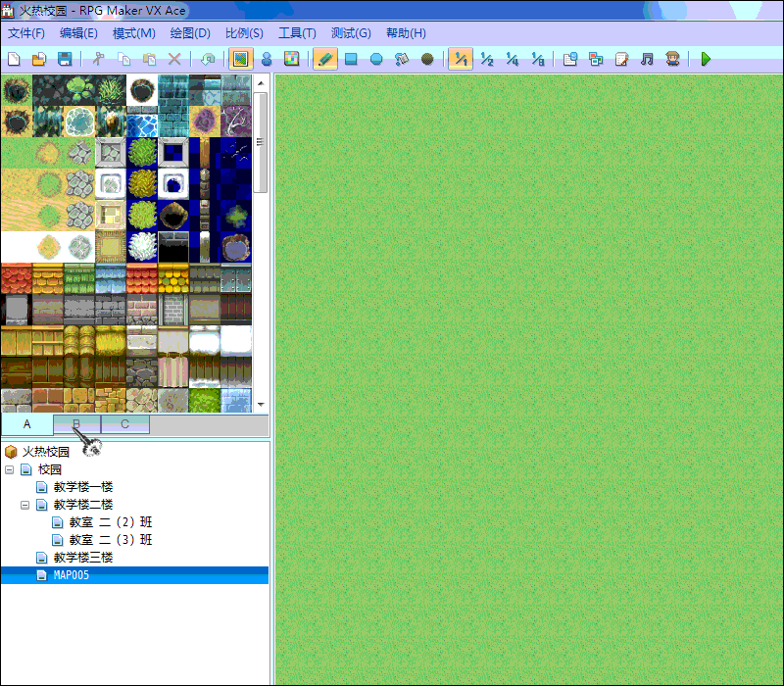Open the Script Editor icon

(x=621, y=59)
